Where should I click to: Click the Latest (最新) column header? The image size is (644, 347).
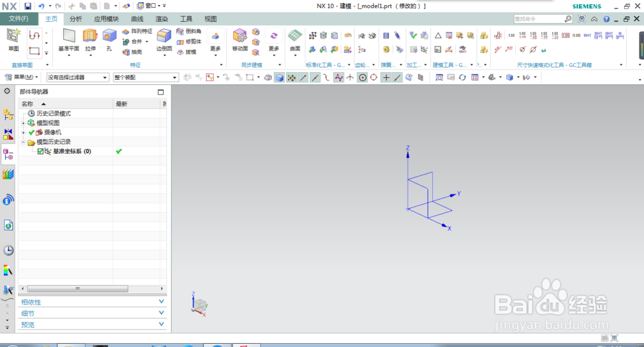(x=137, y=104)
